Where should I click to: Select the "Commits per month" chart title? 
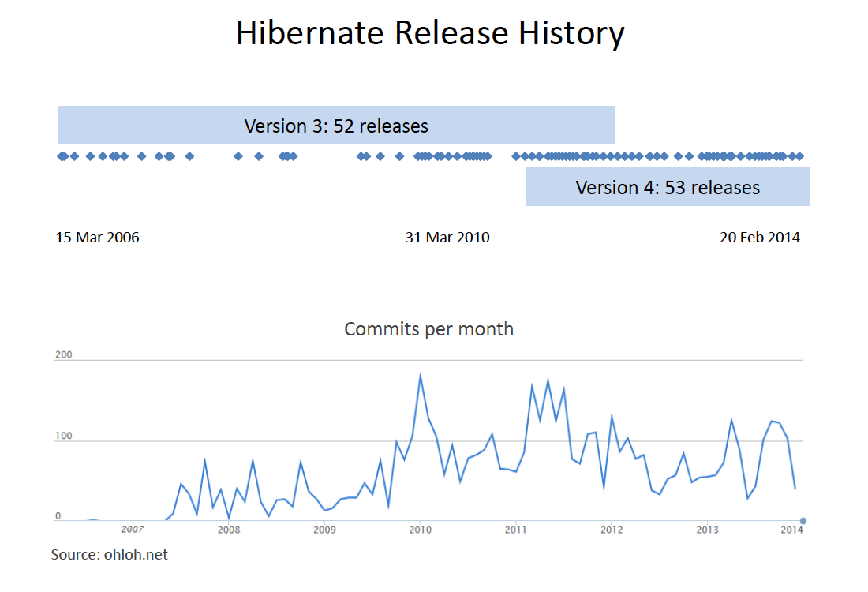[x=428, y=329]
